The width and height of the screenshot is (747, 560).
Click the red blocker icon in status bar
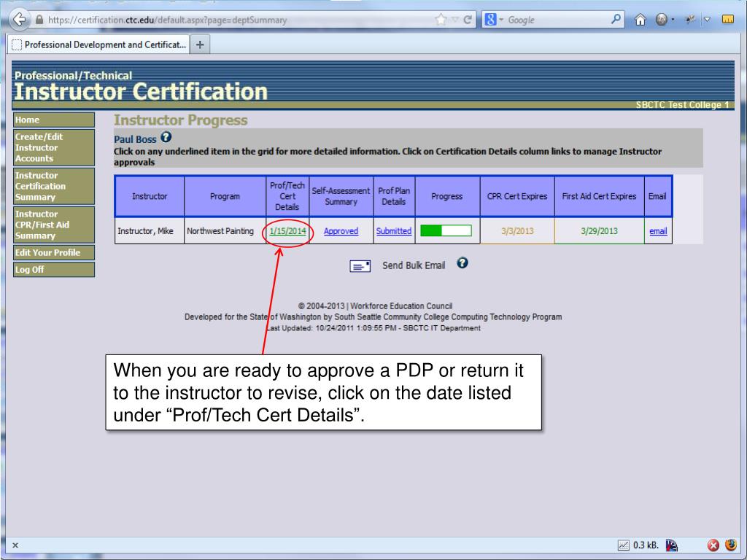[713, 545]
